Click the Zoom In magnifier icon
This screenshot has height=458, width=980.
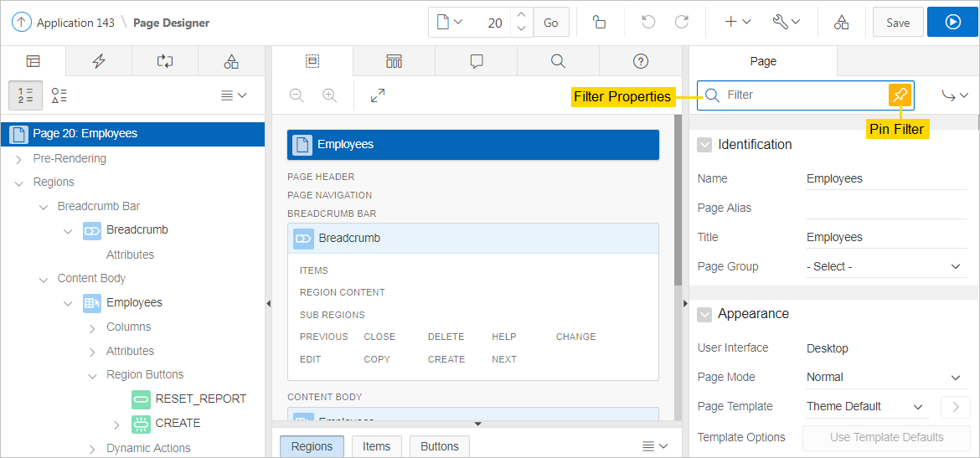click(x=329, y=95)
